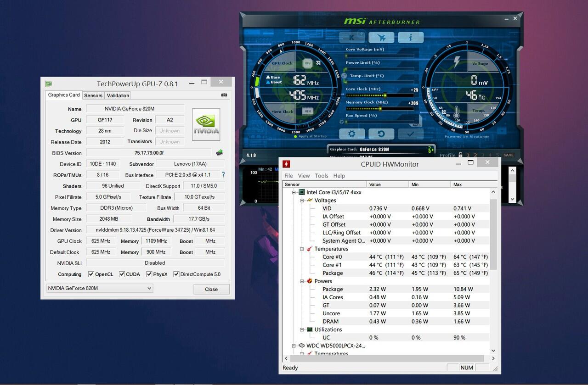Toggle the link button beside Temp. Limit
This screenshot has width=588, height=385.
(344, 76)
